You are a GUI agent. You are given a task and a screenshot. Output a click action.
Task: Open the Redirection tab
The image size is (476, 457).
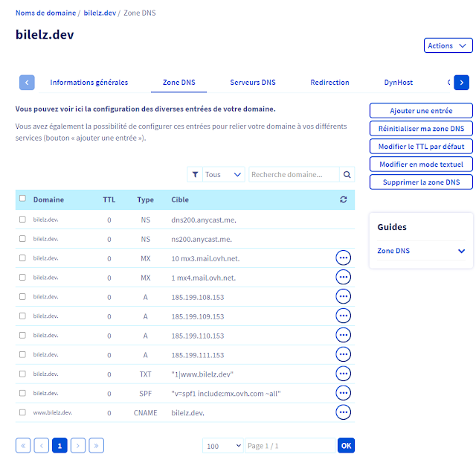coord(329,83)
